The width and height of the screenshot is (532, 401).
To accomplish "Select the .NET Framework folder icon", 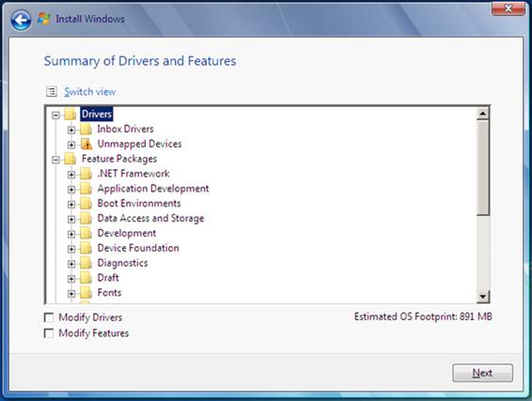I will pyautogui.click(x=86, y=174).
